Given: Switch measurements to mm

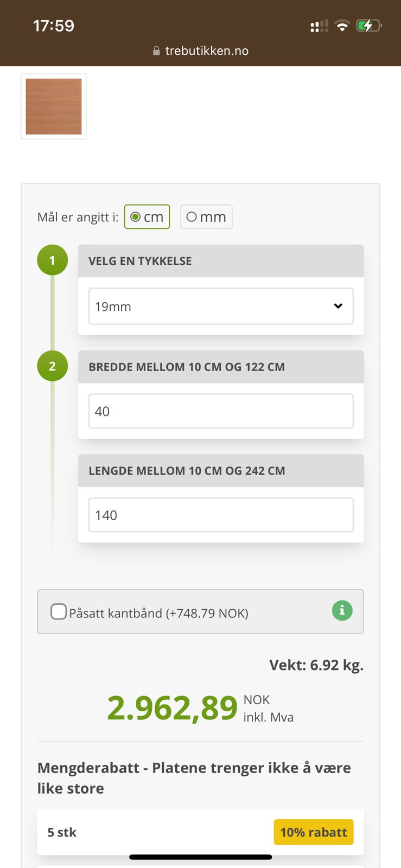Looking at the screenshot, I should coord(192,216).
